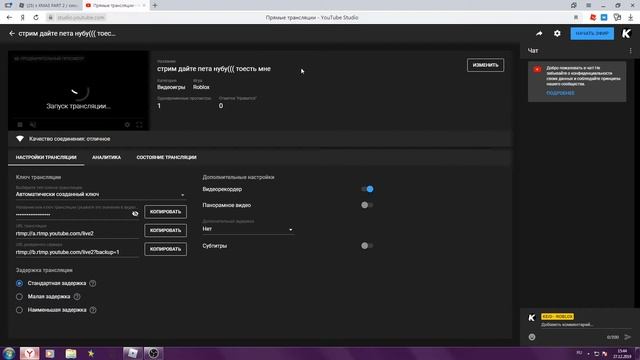Select Малая задержка radio button
640x360 pixels.
click(19, 297)
